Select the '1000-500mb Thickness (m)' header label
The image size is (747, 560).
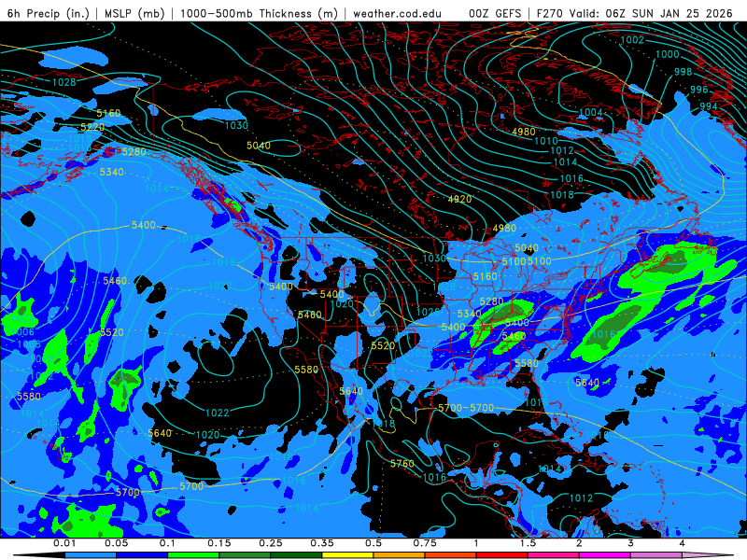click(260, 13)
